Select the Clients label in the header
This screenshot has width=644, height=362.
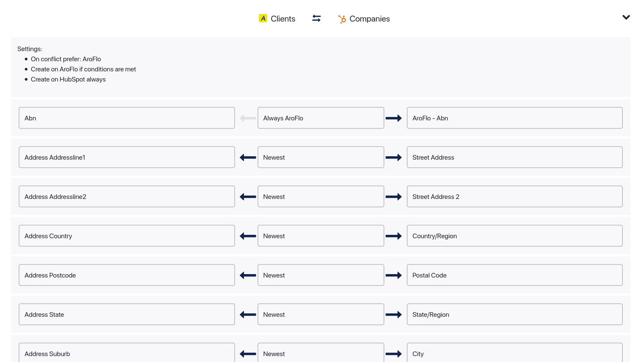pos(283,19)
